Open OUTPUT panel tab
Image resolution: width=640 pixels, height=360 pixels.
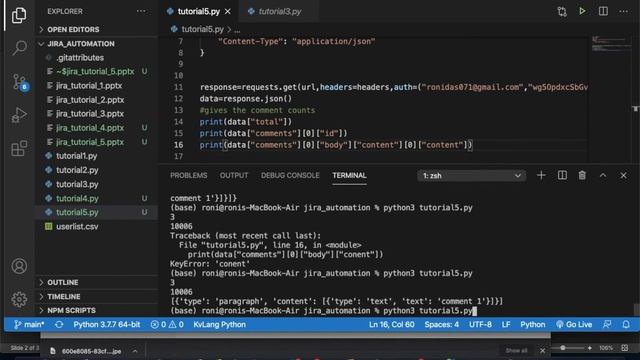[x=234, y=176]
